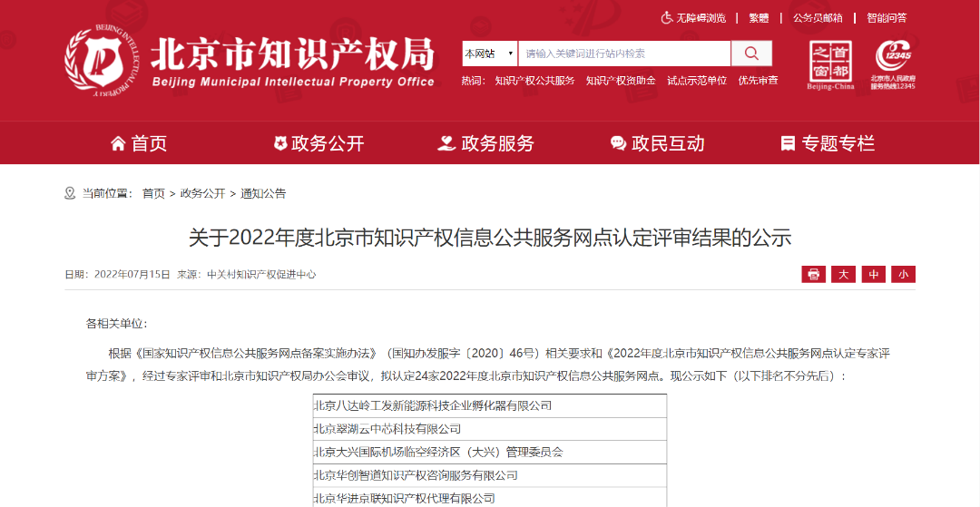Set font size to small 小
This screenshot has width=980, height=507.
(903, 274)
